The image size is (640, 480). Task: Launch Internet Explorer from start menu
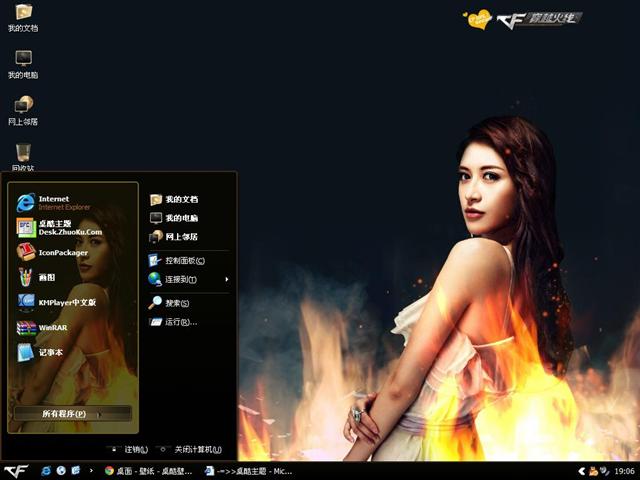[x=54, y=202]
